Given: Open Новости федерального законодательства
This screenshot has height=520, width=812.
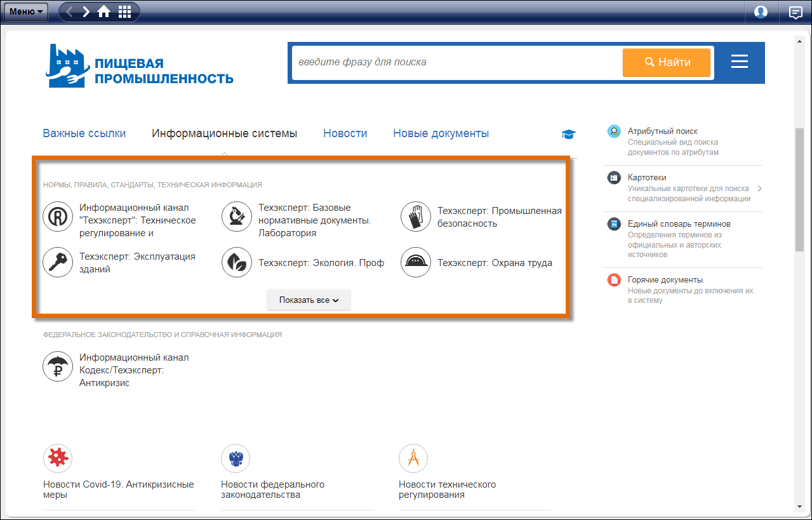Looking at the screenshot, I should 273,490.
